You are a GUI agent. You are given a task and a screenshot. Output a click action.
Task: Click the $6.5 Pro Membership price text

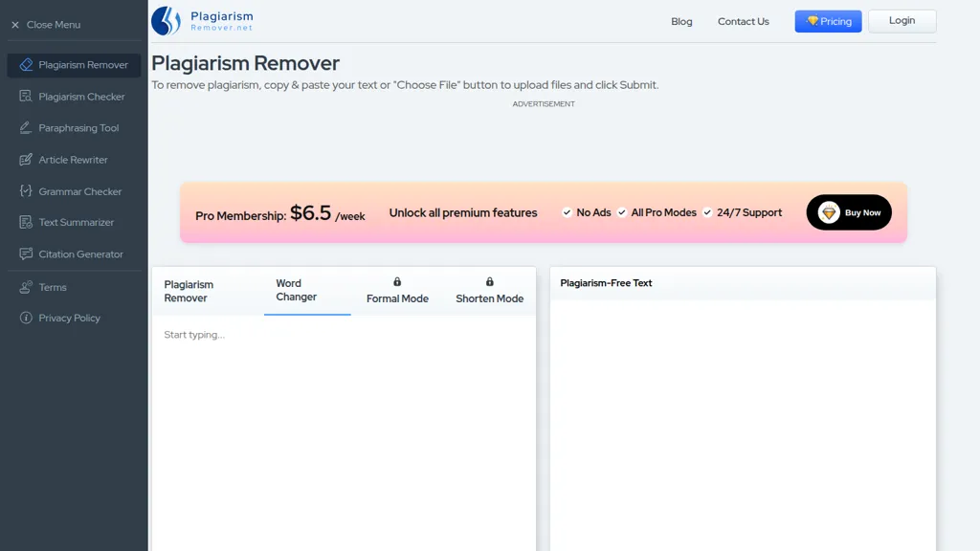click(310, 213)
